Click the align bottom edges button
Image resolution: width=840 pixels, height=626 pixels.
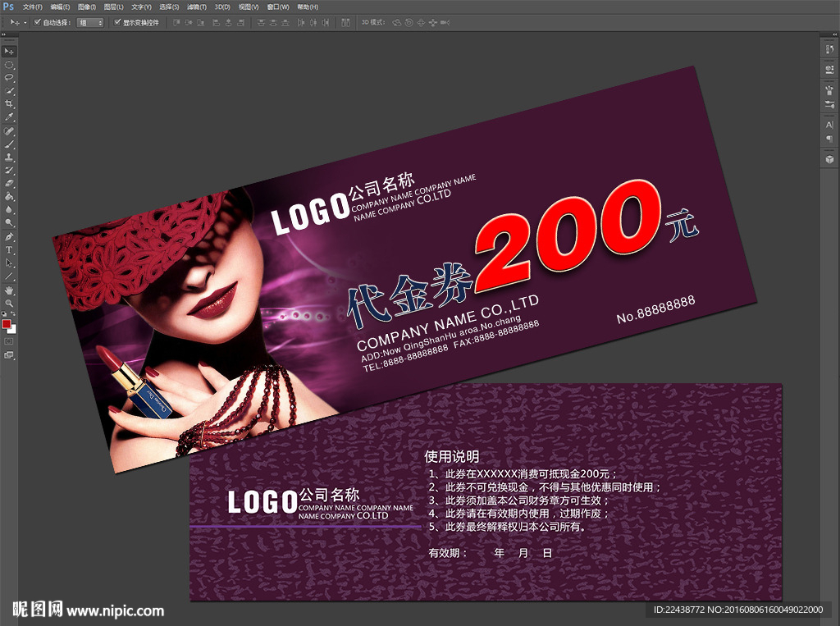(201, 22)
